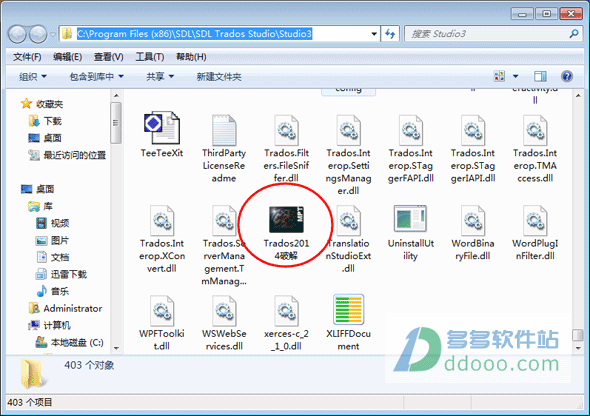Click the file list scrollbar thumb
Screen dimensions: 590x416
pos(578,335)
